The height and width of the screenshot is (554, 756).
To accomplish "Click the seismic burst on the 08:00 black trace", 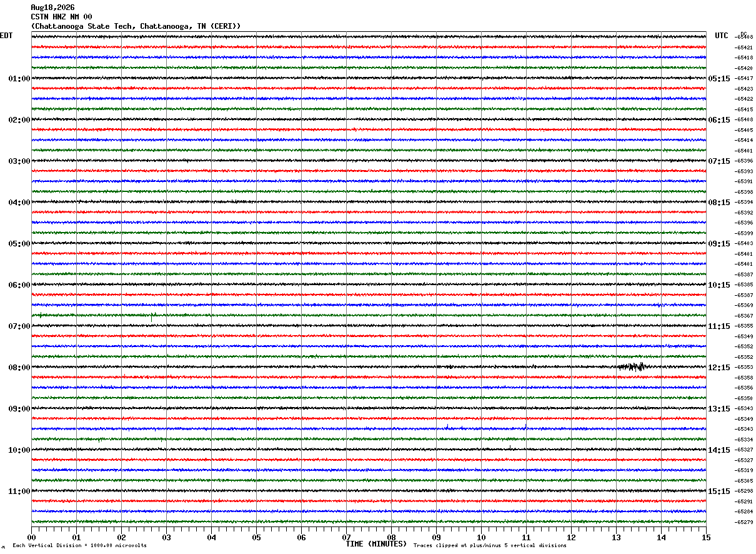I will 632,366.
